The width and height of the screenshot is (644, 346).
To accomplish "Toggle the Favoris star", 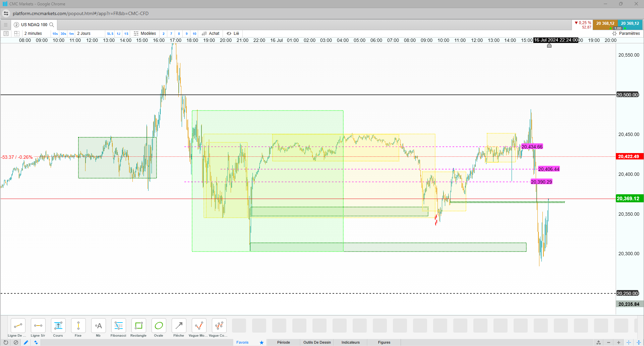I will (x=261, y=342).
